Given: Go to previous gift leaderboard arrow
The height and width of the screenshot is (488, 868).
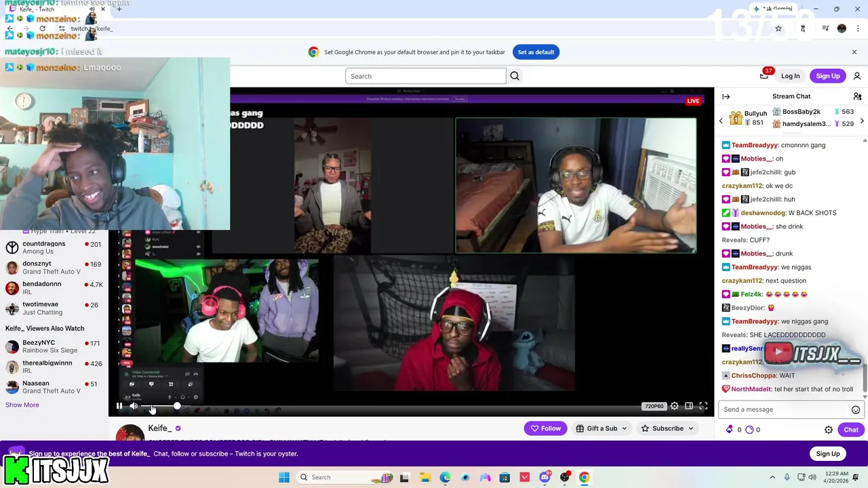Looking at the screenshot, I should [x=721, y=121].
